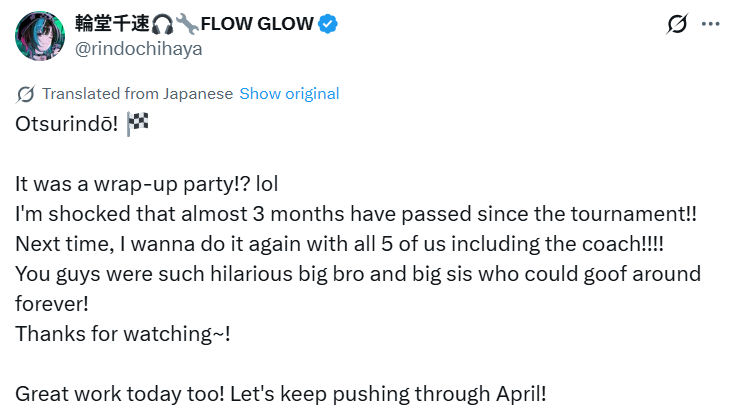Click the blue verified badge
Viewport: 738px width, 415px height.
coord(328,24)
